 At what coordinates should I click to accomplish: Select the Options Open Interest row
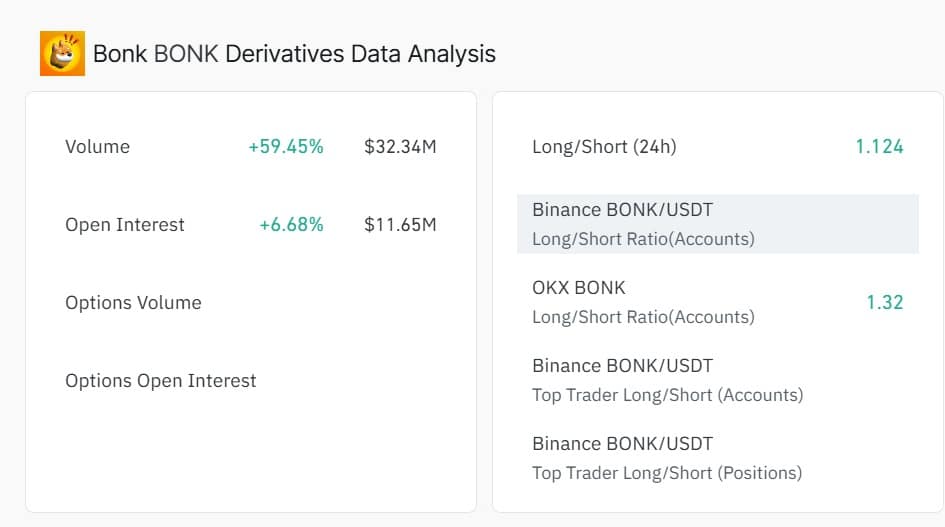tap(161, 381)
